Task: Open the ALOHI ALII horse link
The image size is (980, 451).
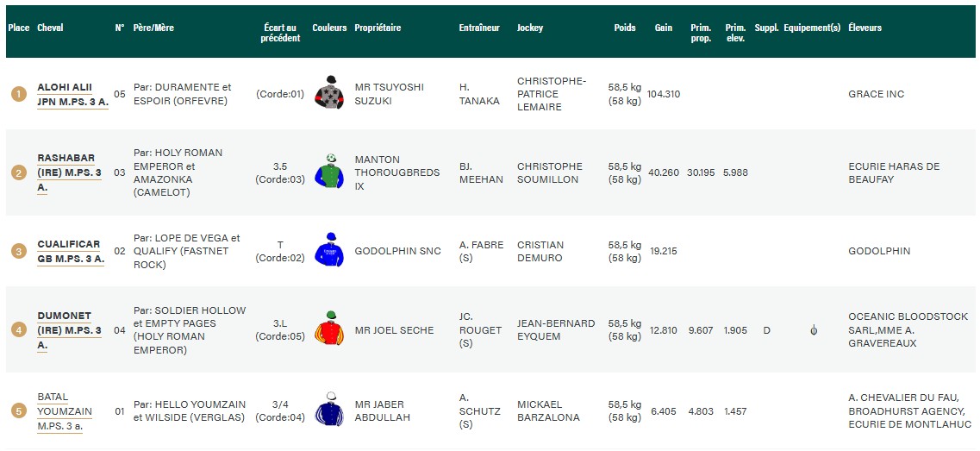Action: pyautogui.click(x=72, y=94)
